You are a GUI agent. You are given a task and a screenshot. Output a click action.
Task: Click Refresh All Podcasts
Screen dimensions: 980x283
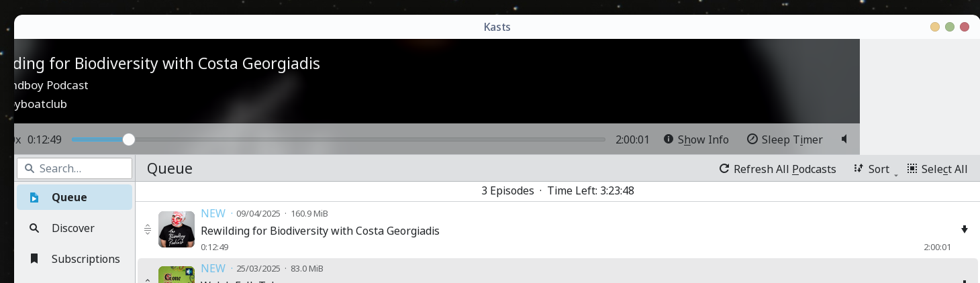(x=777, y=169)
